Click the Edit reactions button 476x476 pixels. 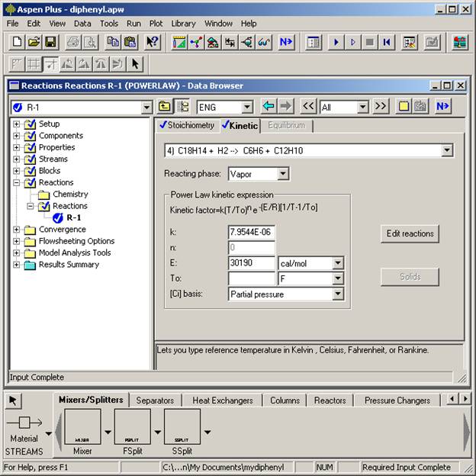410,233
